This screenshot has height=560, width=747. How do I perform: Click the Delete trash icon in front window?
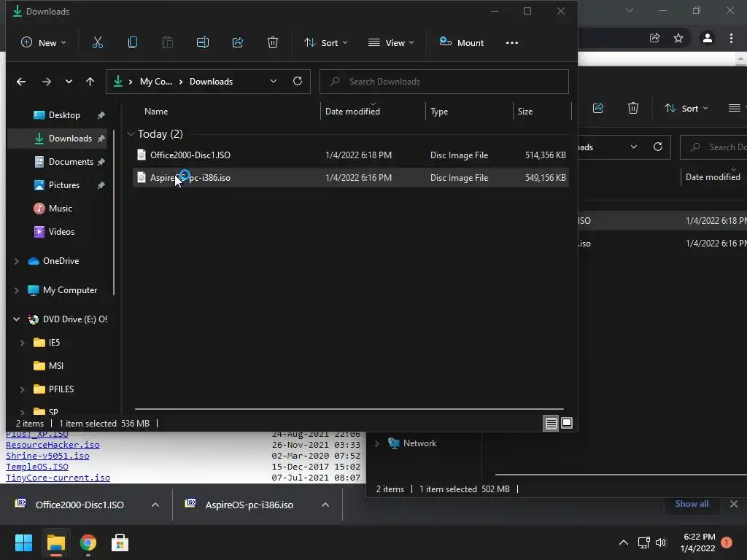[273, 42]
